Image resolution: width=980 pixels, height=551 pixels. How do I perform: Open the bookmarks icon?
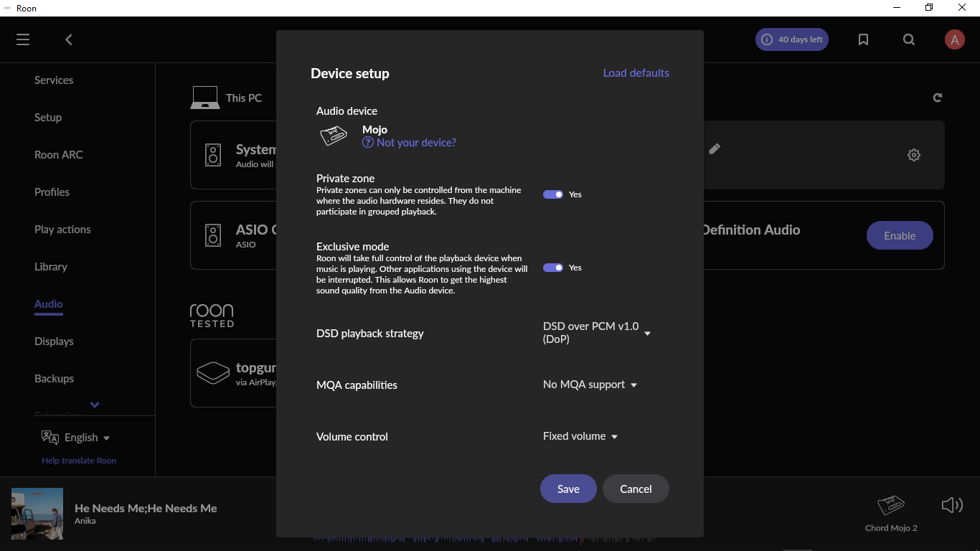[863, 39]
